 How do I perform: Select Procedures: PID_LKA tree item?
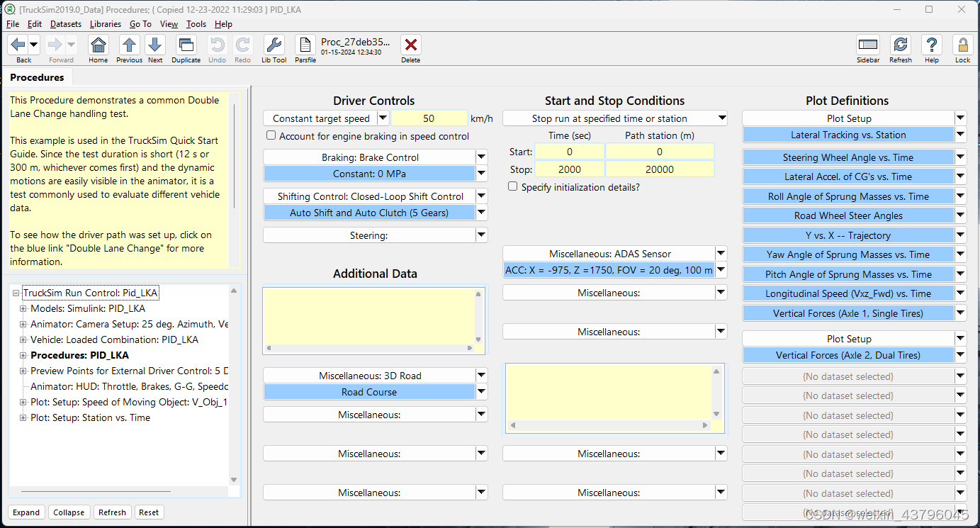[x=79, y=355]
